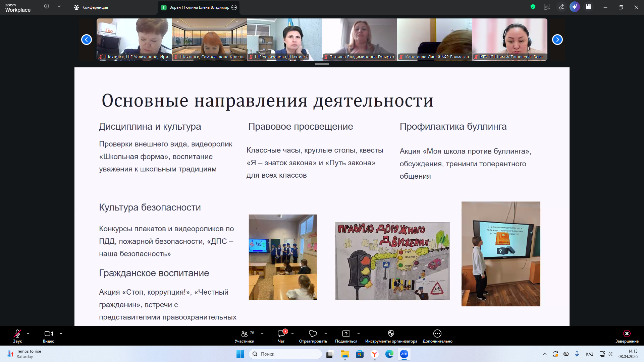644x362 pixels.
Task: Expand video options arrow beside Видео
Action: click(61, 334)
